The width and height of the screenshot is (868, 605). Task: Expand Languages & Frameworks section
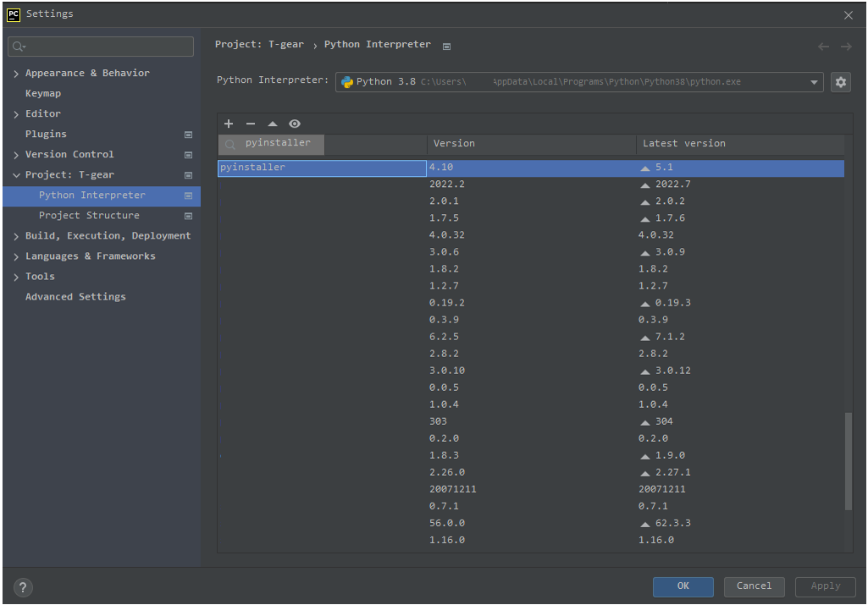[16, 256]
